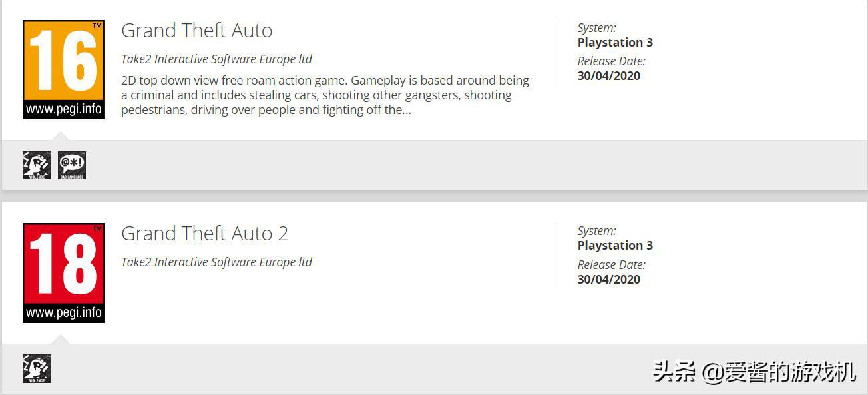
Task: Click publisher name under Grand Theft Auto 2
Action: [x=216, y=262]
